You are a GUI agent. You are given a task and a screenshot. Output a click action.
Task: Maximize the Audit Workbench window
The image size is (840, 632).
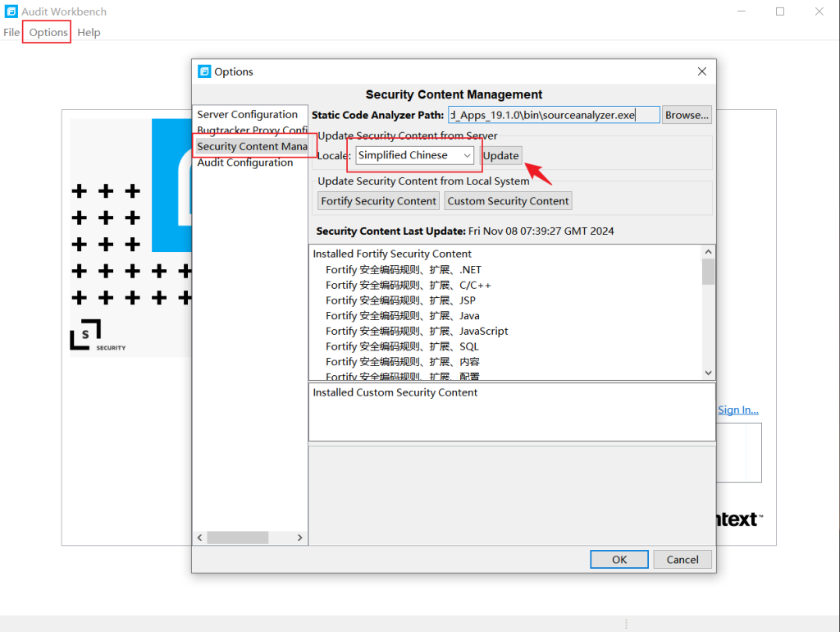(x=780, y=11)
